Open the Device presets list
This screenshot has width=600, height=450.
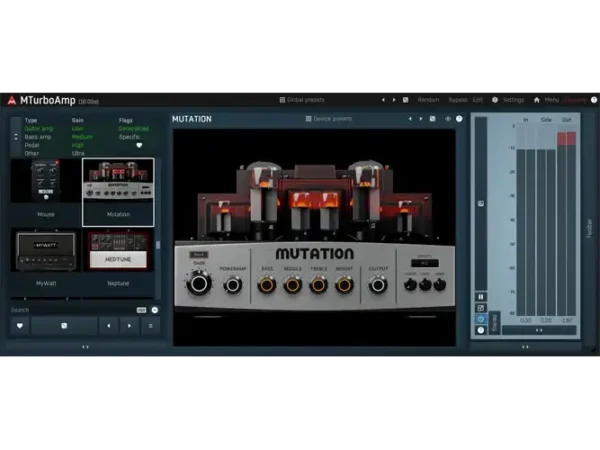(329, 119)
